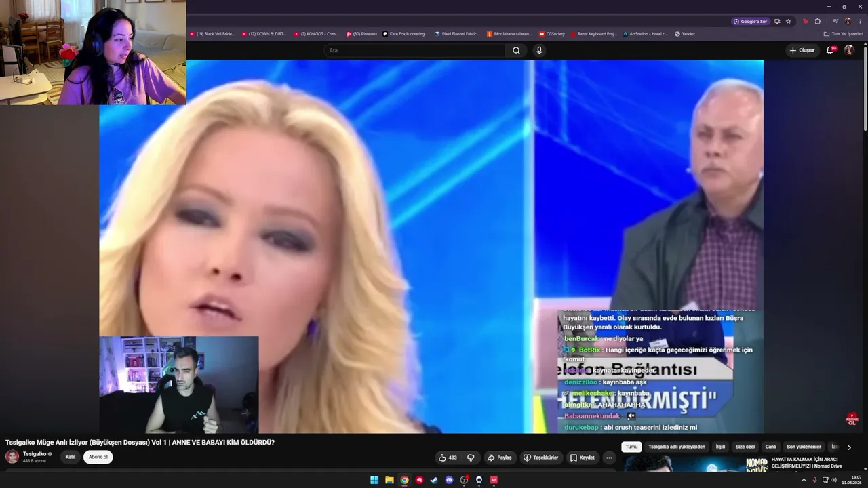Open File Explorer from the taskbar

click(x=389, y=480)
